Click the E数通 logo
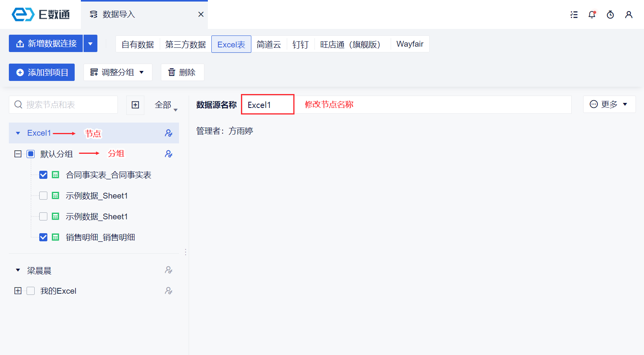 tap(41, 15)
